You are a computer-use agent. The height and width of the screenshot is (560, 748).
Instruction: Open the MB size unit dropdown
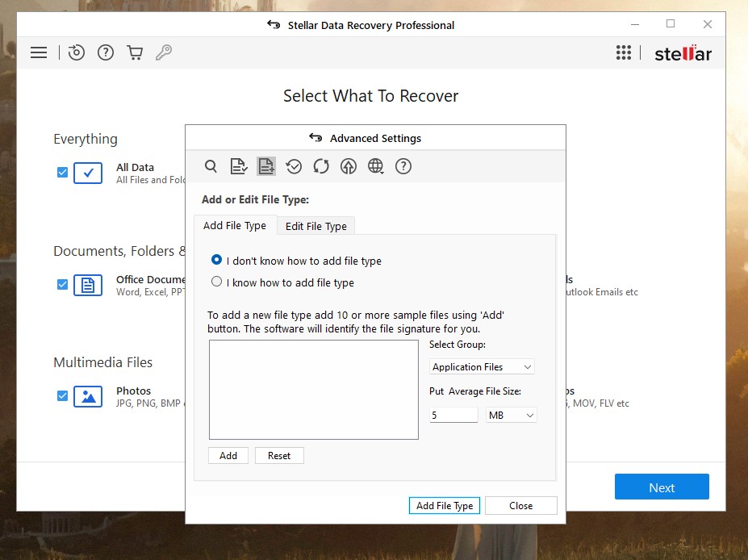coord(511,415)
